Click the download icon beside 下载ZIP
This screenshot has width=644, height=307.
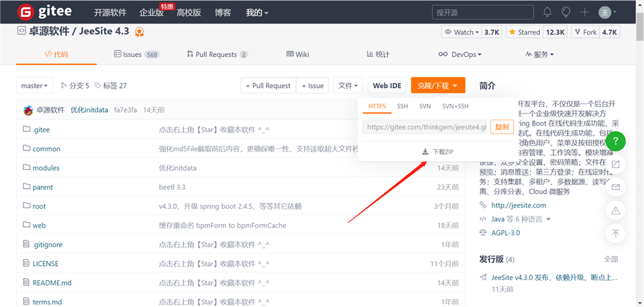pos(425,152)
